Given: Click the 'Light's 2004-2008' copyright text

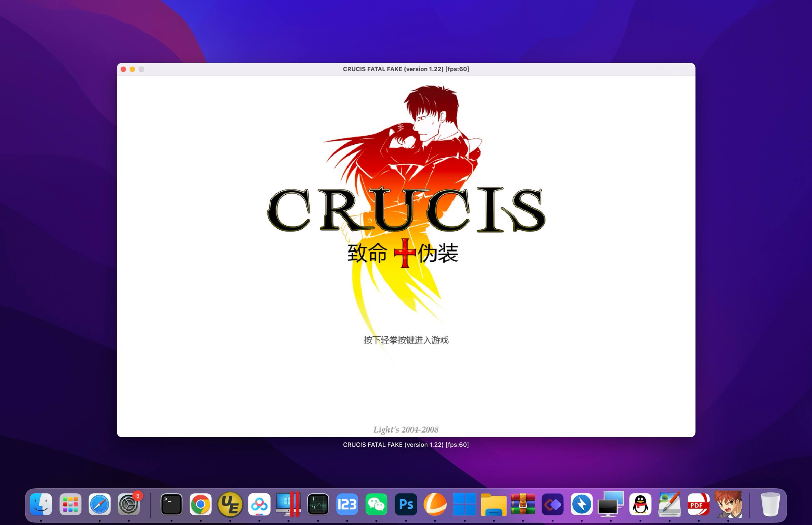Looking at the screenshot, I should pos(406,429).
